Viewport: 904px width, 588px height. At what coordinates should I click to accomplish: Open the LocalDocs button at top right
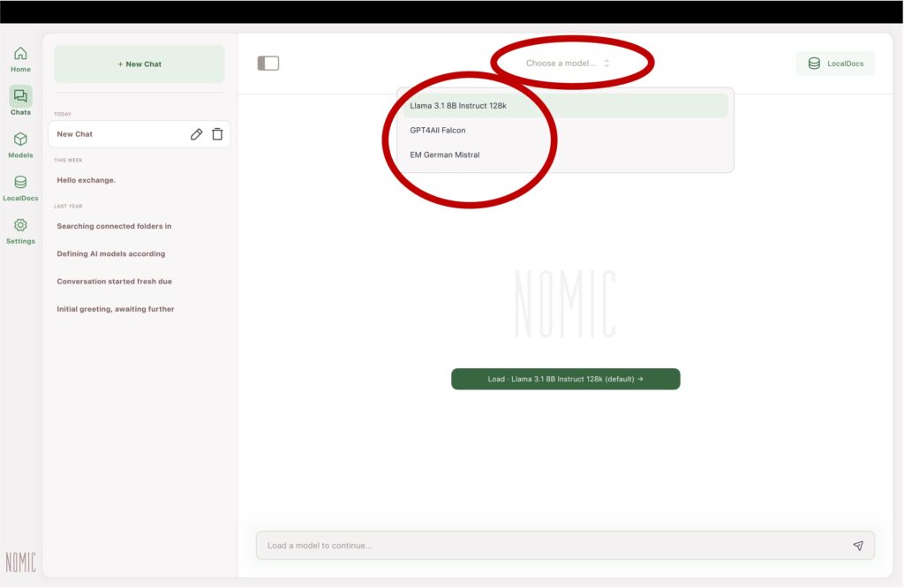835,64
